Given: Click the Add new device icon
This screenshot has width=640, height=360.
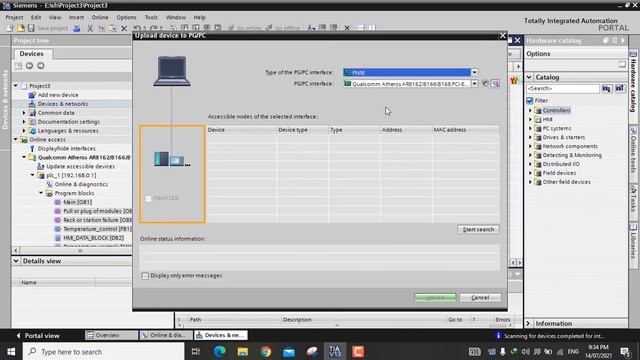Looking at the screenshot, I should tap(32, 95).
